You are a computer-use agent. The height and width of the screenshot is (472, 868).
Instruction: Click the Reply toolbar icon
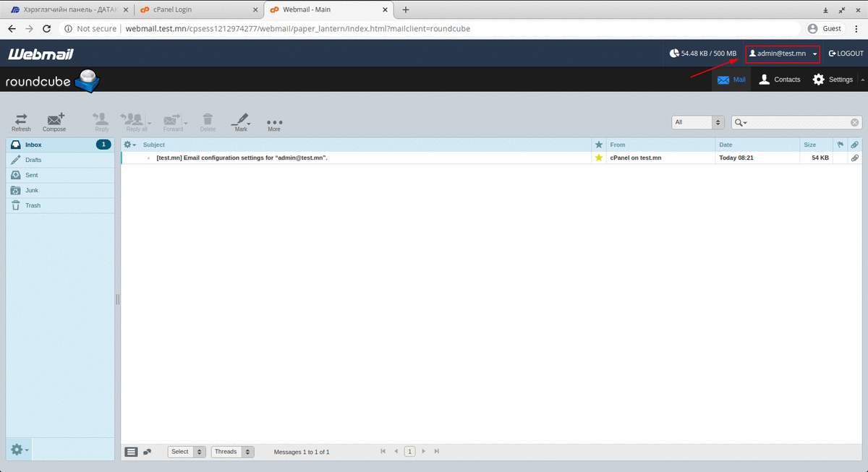point(102,121)
